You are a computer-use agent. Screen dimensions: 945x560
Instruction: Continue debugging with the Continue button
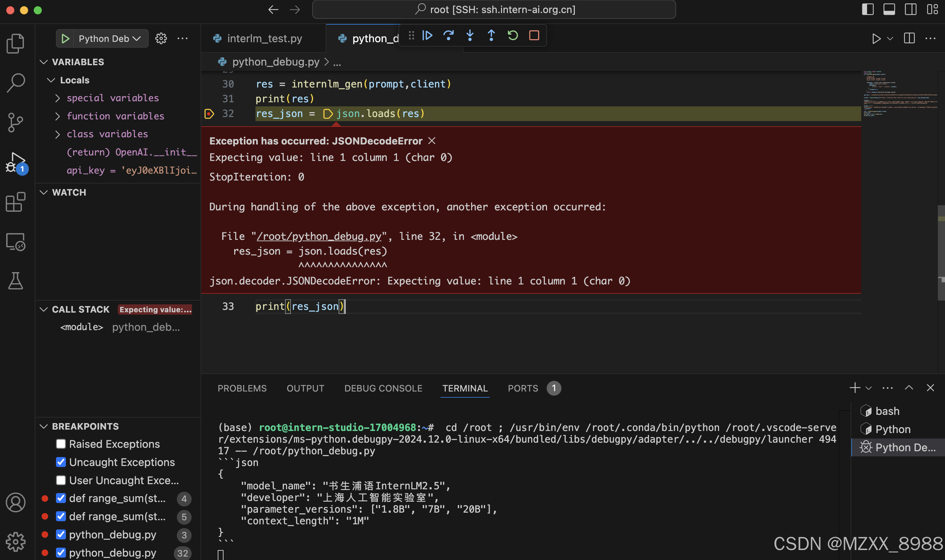pyautogui.click(x=427, y=35)
